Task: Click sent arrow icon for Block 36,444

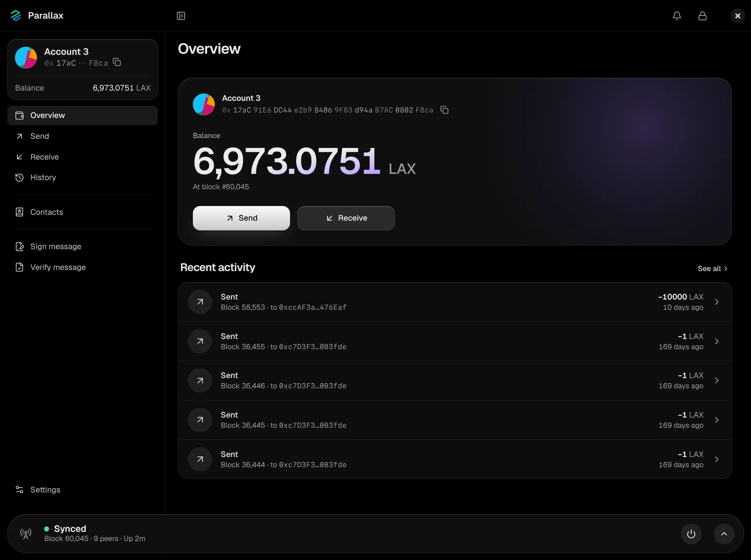Action: (x=200, y=460)
